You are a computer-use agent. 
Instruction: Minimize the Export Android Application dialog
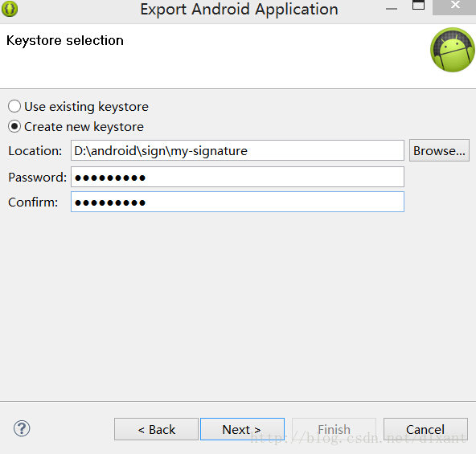392,9
